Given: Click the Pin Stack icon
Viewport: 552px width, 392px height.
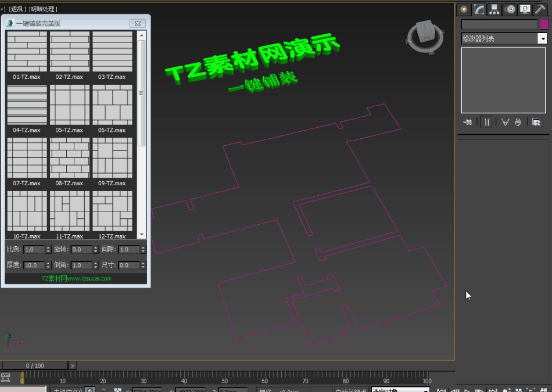Looking at the screenshot, I should click(468, 122).
